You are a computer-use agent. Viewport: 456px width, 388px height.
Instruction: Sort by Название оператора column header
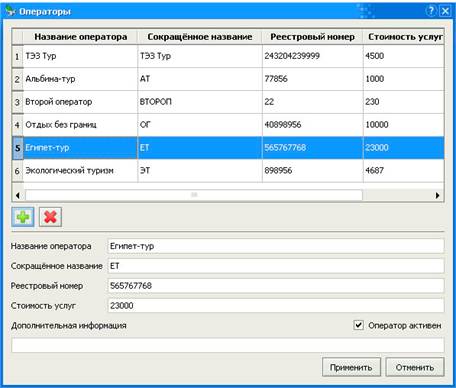tap(80, 37)
